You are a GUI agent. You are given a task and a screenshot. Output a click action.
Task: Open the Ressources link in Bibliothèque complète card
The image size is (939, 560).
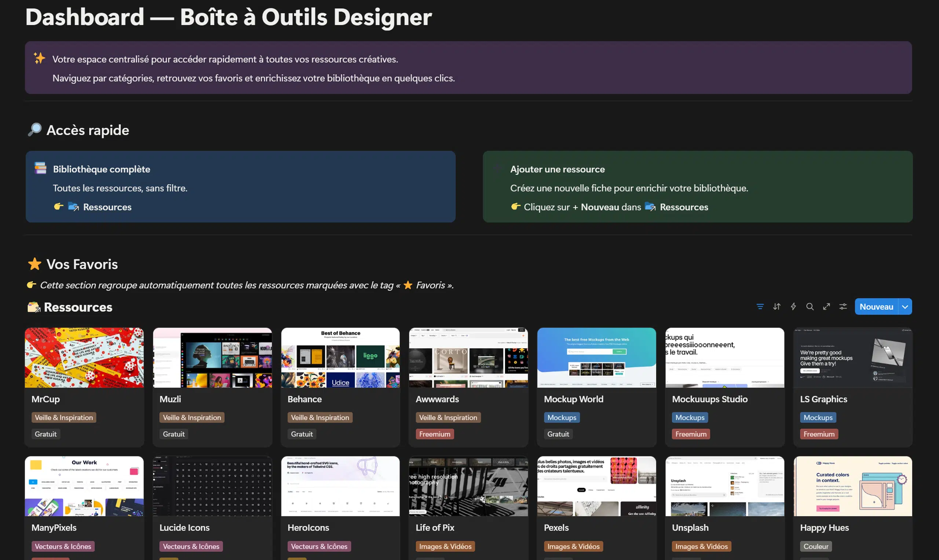point(107,207)
